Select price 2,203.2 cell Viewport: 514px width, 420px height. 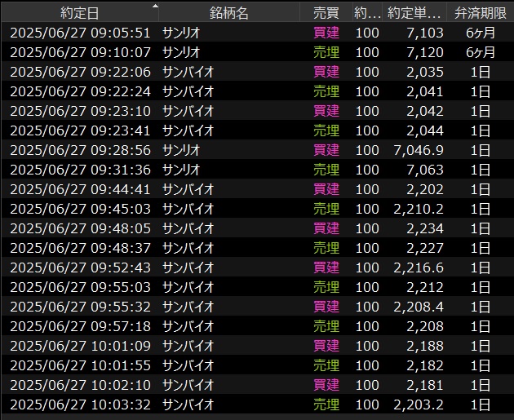pyautogui.click(x=419, y=405)
